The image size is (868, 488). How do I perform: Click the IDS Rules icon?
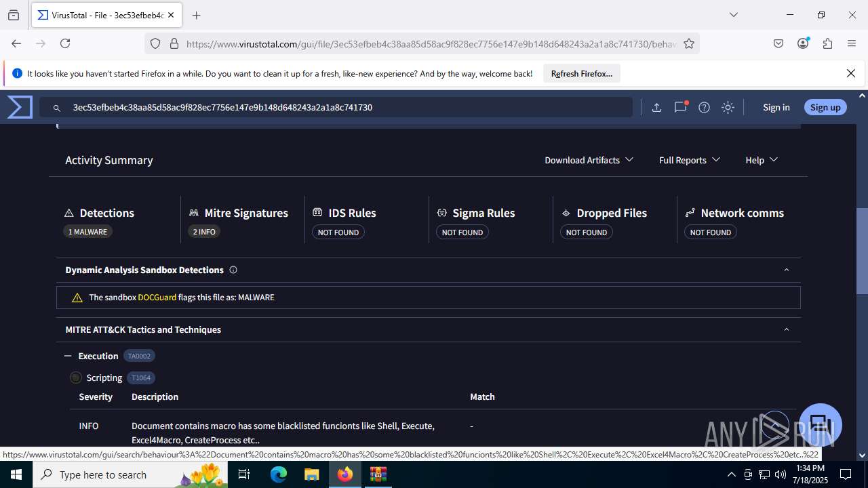(x=317, y=213)
